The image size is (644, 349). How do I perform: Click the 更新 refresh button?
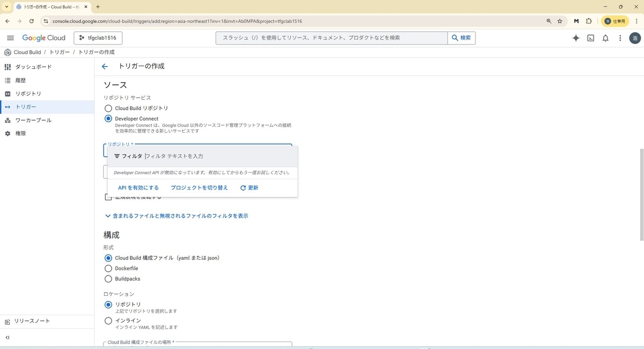tap(250, 188)
